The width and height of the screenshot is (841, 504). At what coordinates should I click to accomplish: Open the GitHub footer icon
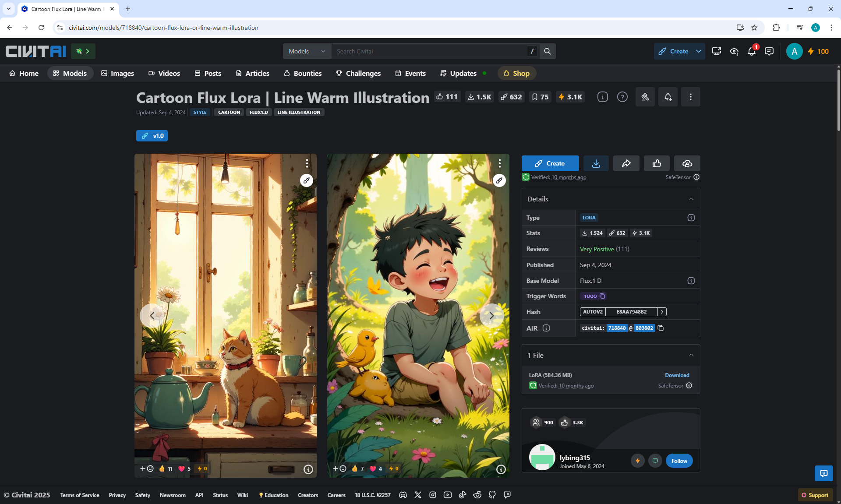pyautogui.click(x=492, y=495)
